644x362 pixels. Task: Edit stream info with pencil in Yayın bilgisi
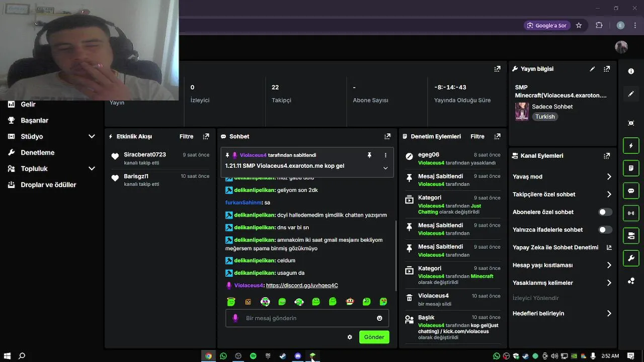pos(592,69)
